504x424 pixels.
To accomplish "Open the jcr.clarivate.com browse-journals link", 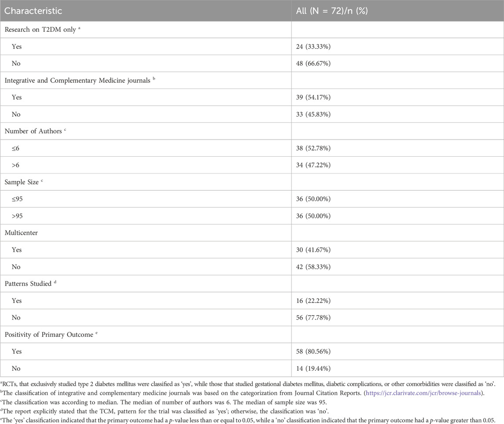I will [x=423, y=393].
